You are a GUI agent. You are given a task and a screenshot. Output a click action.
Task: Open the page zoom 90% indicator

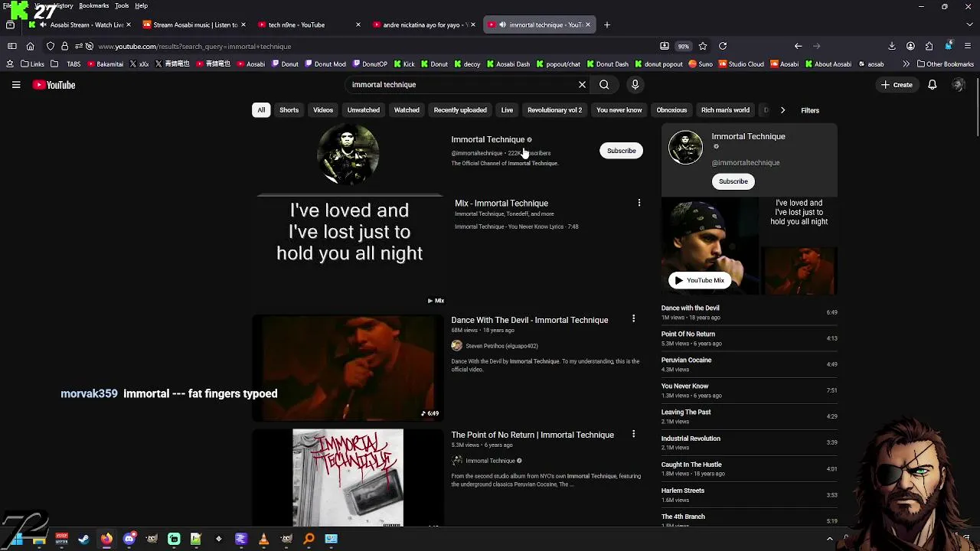click(683, 46)
